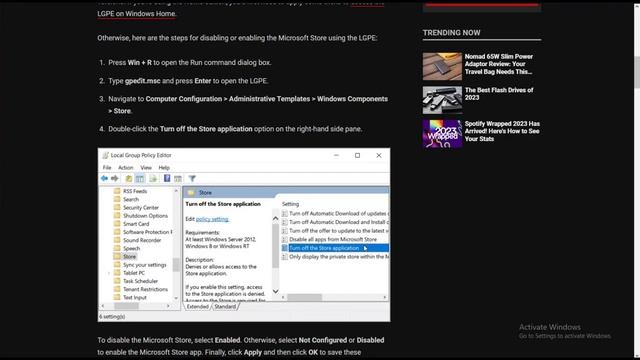The image size is (640, 360).
Task: Select the Software Protection folder
Action: 147,232
